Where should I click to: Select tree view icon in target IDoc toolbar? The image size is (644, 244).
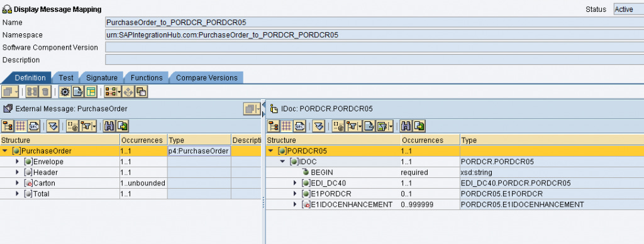(x=274, y=126)
